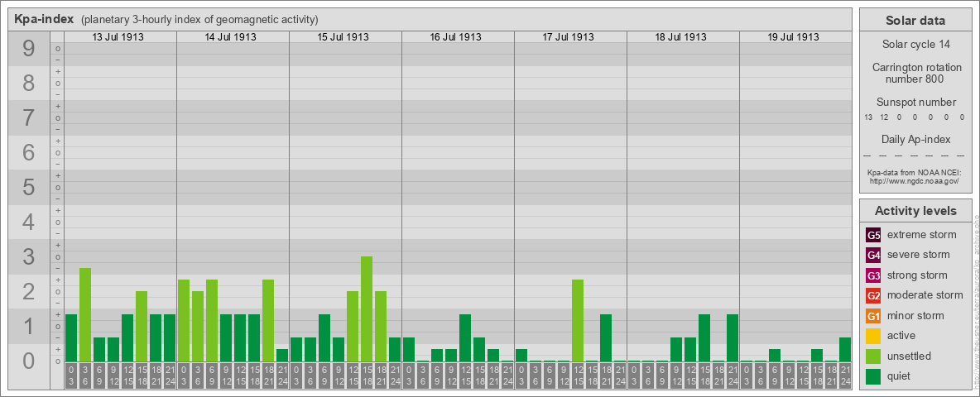Screen dimensions: 980x397
Task: Click the 'Solar data' panel heading
Action: click(x=915, y=21)
